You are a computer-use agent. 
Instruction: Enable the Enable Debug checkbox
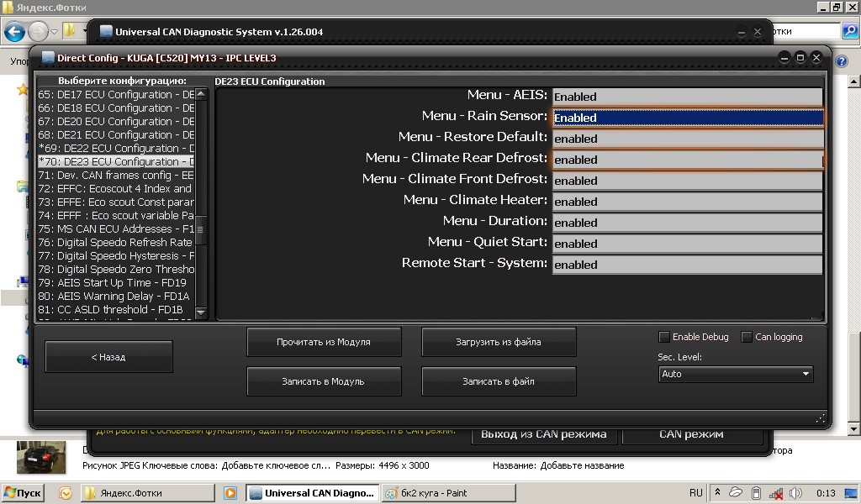664,337
